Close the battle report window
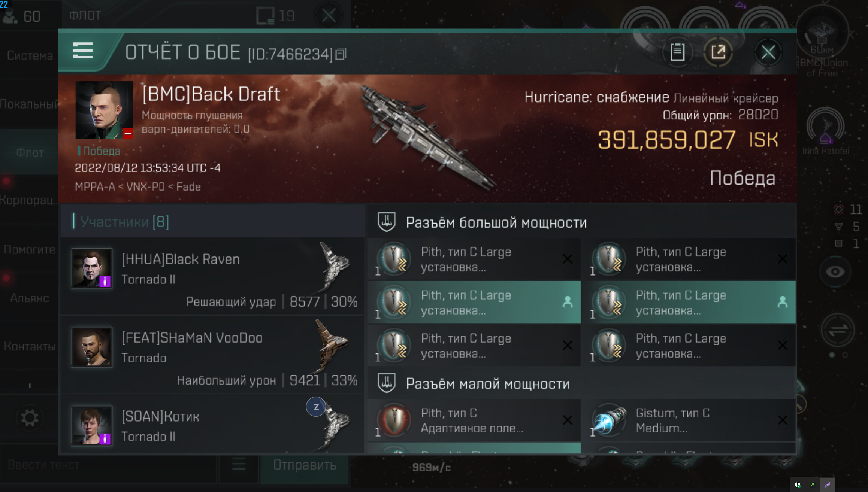Screen dimensions: 868x492 point(768,52)
